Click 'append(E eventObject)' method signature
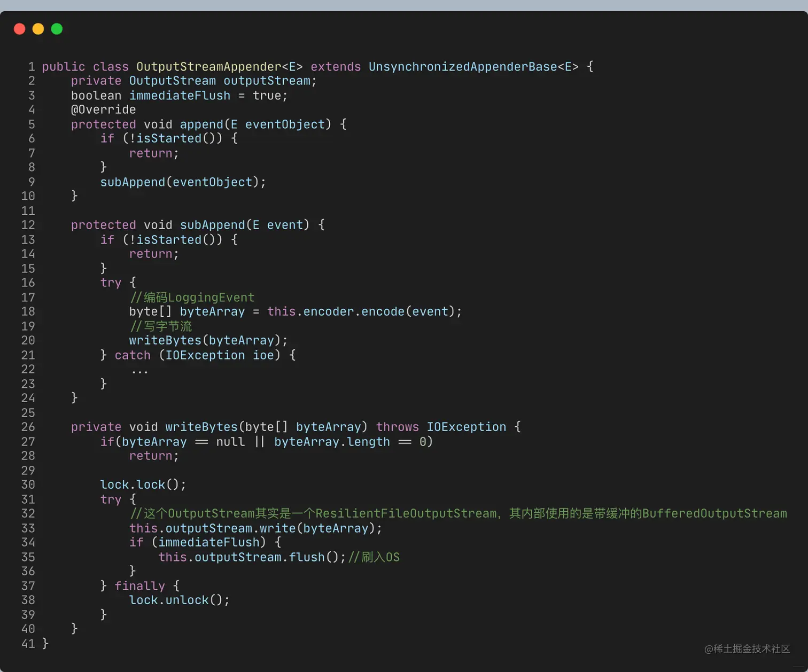 pos(255,124)
